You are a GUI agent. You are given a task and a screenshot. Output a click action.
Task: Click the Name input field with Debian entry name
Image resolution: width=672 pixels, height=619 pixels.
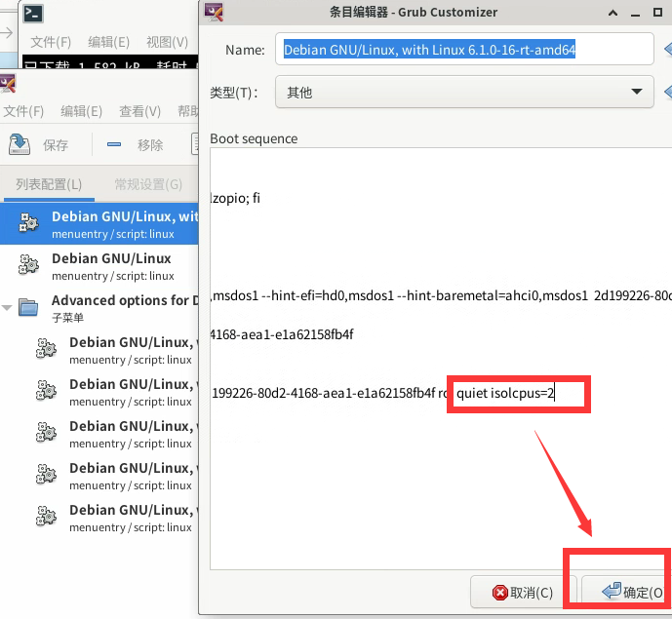tap(464, 50)
